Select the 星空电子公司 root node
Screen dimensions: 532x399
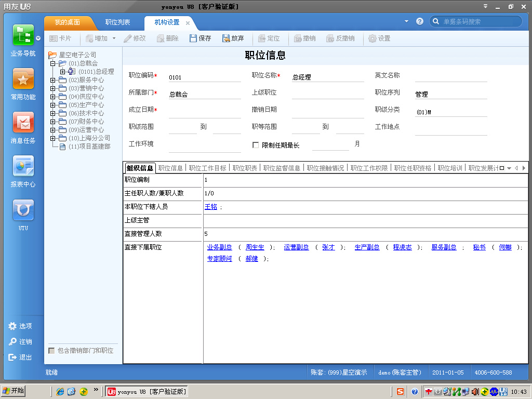click(77, 55)
